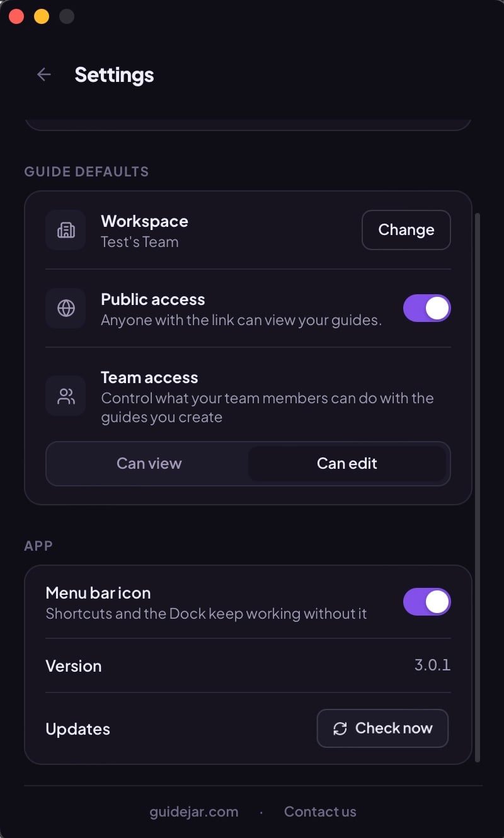Click the Updates row label
The image size is (504, 838).
click(x=78, y=729)
